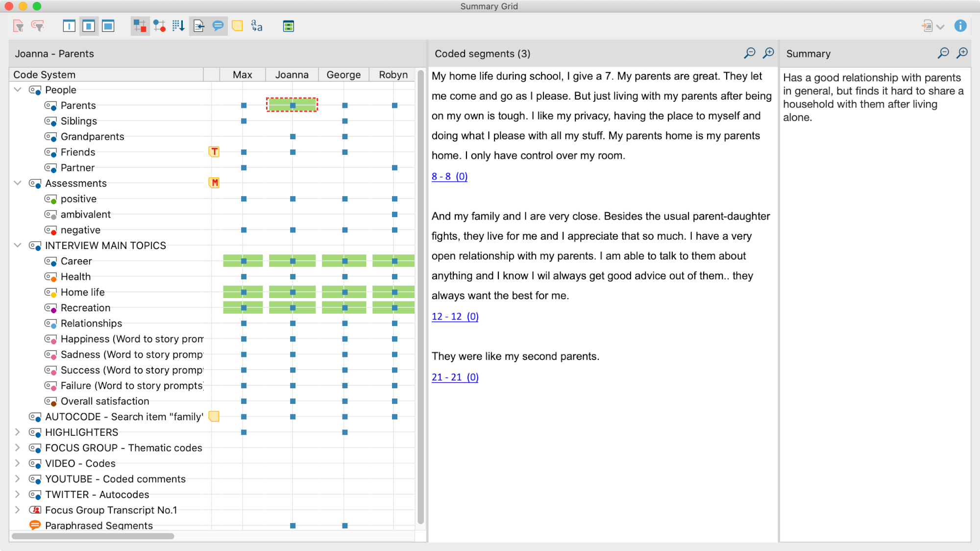980x551 pixels.
Task: Select the George column header
Action: tap(343, 75)
